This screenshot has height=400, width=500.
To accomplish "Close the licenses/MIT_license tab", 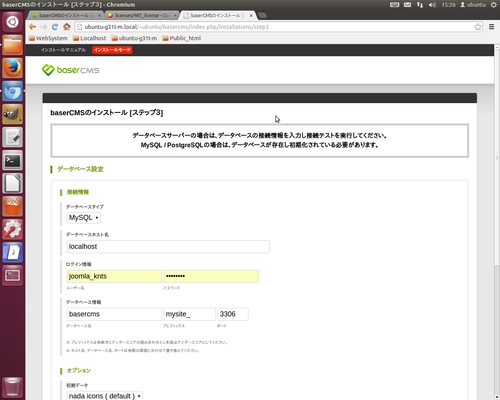I will 175,15.
